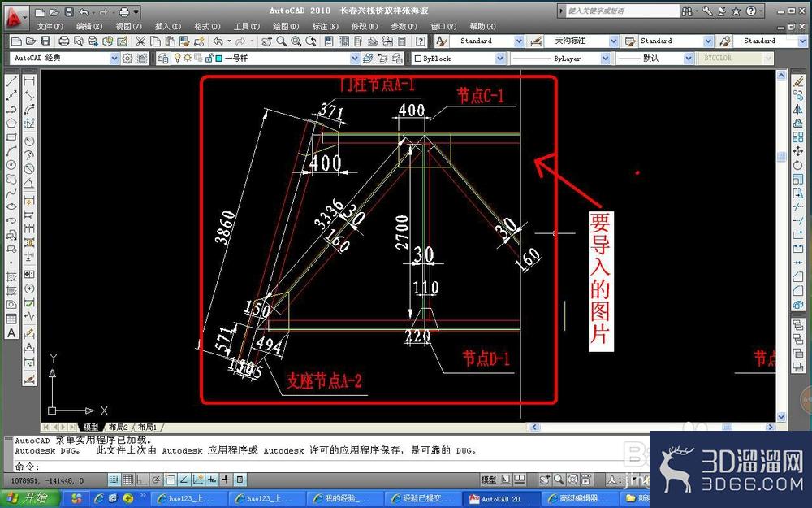This screenshot has height=508, width=812.
Task: Click the binoculars search icon
Action: pos(688,11)
